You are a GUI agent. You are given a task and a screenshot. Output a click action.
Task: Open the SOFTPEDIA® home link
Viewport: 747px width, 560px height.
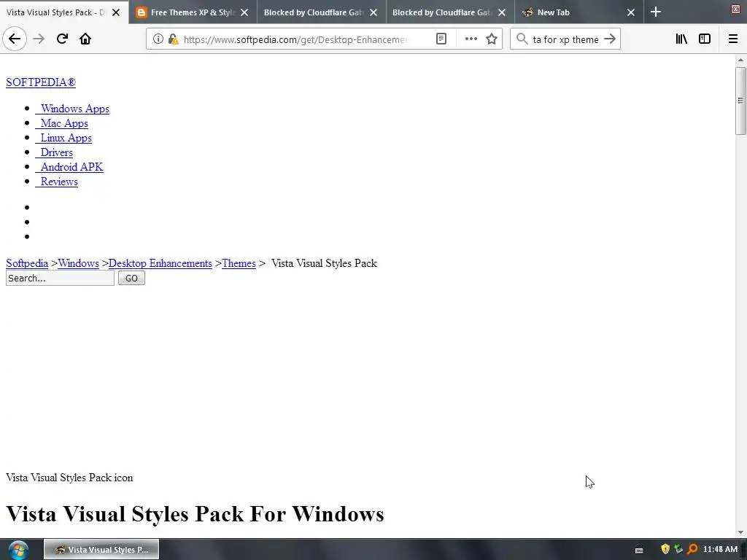41,82
